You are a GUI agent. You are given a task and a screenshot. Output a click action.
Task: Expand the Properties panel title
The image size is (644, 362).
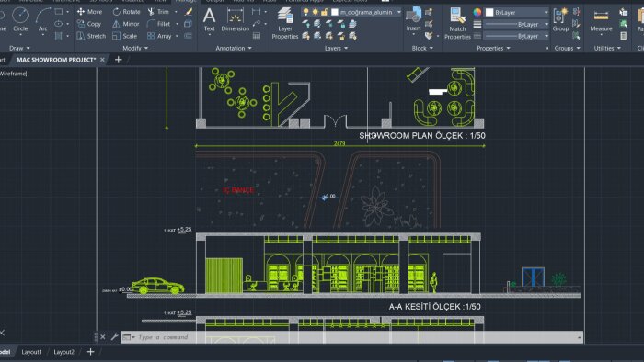tap(493, 48)
